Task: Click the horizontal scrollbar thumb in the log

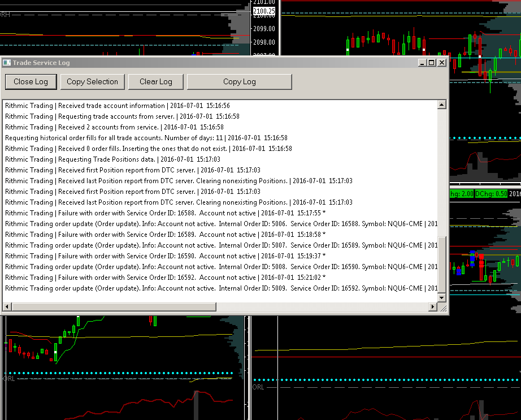Action: (114, 306)
